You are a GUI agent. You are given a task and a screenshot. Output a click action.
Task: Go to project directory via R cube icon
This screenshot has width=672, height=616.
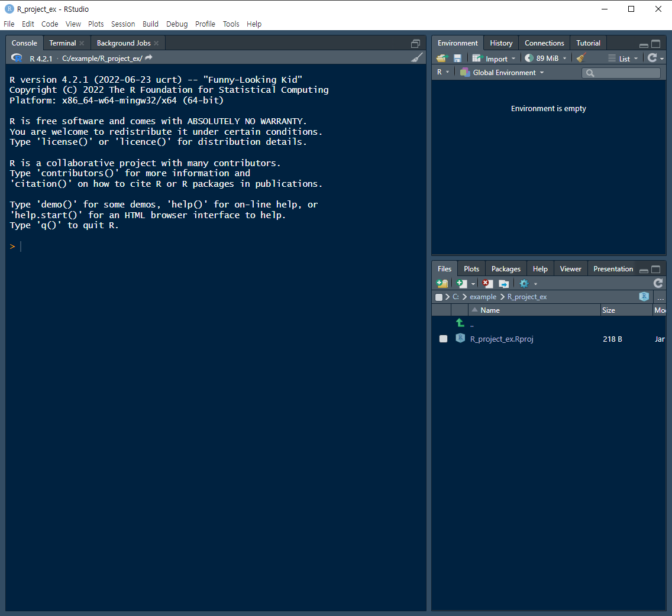[644, 296]
